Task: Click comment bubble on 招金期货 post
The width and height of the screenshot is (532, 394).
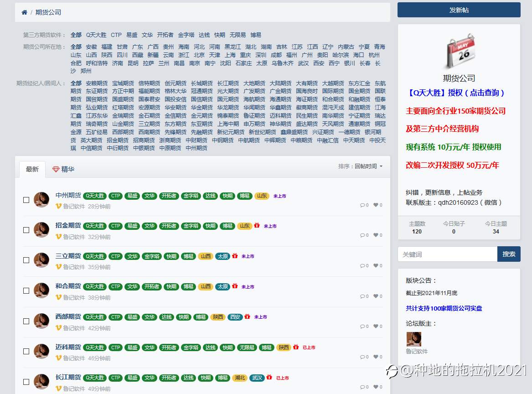Action: [362, 235]
